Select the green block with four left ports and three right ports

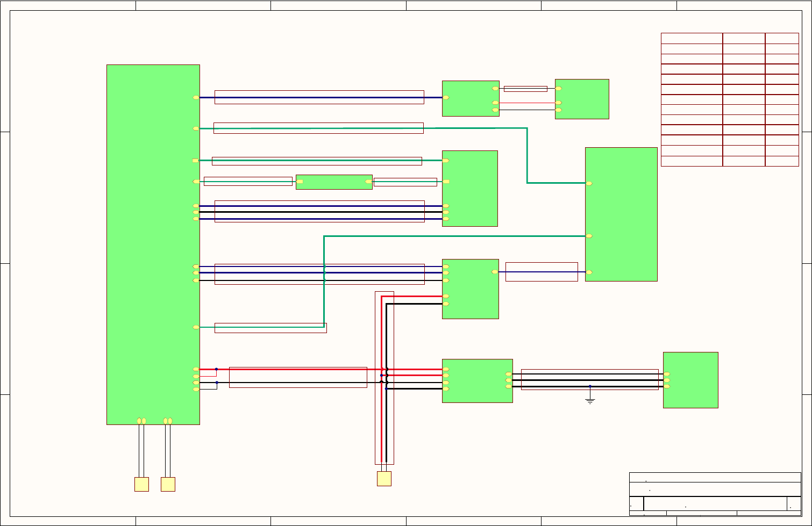click(477, 381)
